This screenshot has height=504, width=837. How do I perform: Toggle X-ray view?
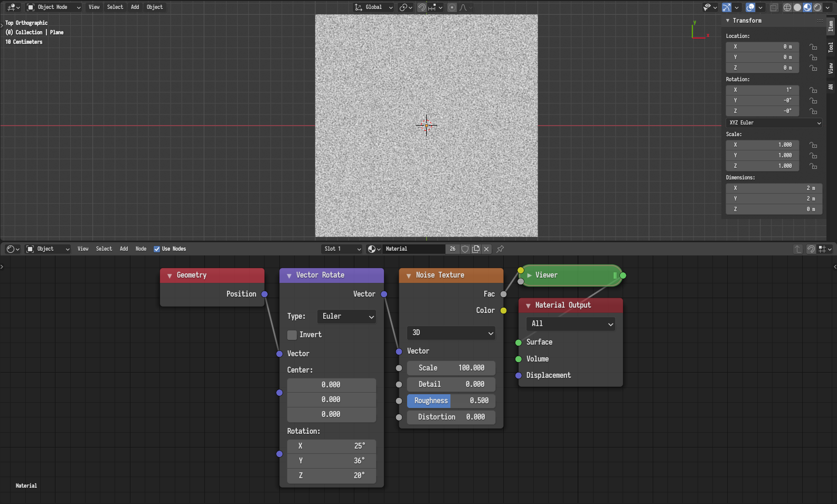click(774, 7)
